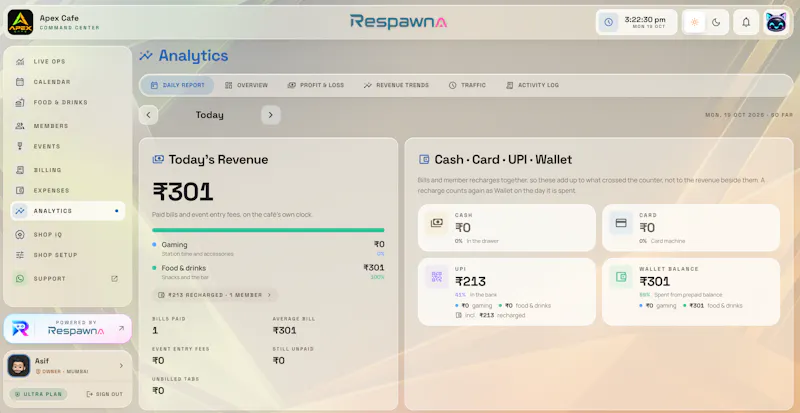Open Support external link arrow
Image resolution: width=800 pixels, height=413 pixels.
pos(114,278)
